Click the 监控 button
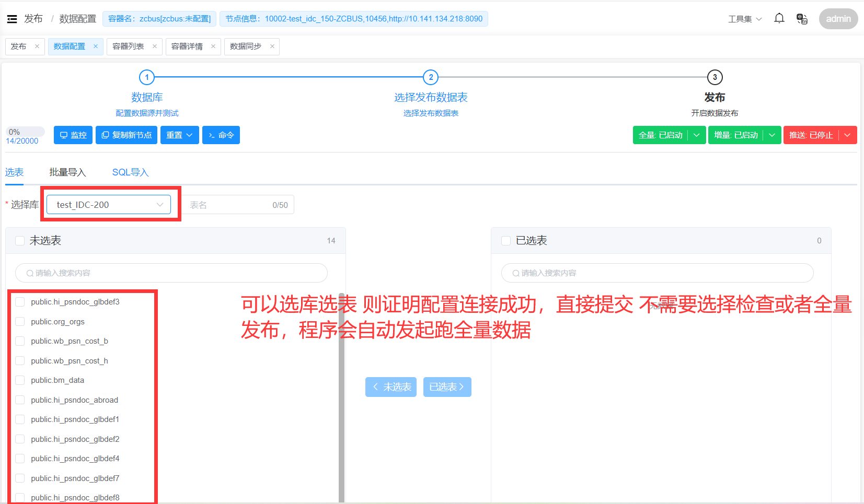The image size is (864, 504). [x=73, y=135]
